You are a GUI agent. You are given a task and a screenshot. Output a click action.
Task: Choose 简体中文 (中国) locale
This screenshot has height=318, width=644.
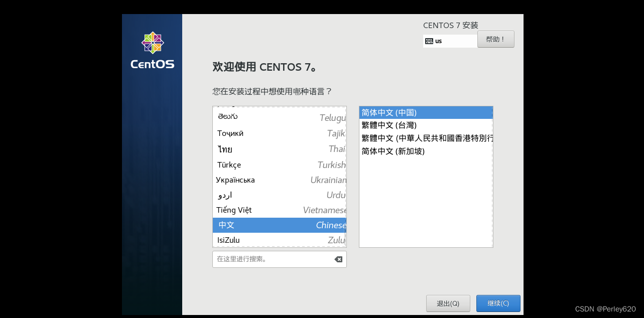pos(426,112)
